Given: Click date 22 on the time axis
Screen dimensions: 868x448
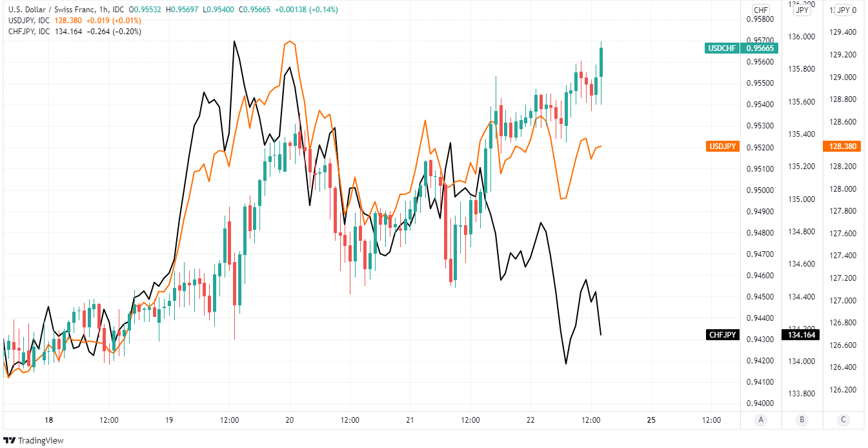Looking at the screenshot, I should click(530, 420).
